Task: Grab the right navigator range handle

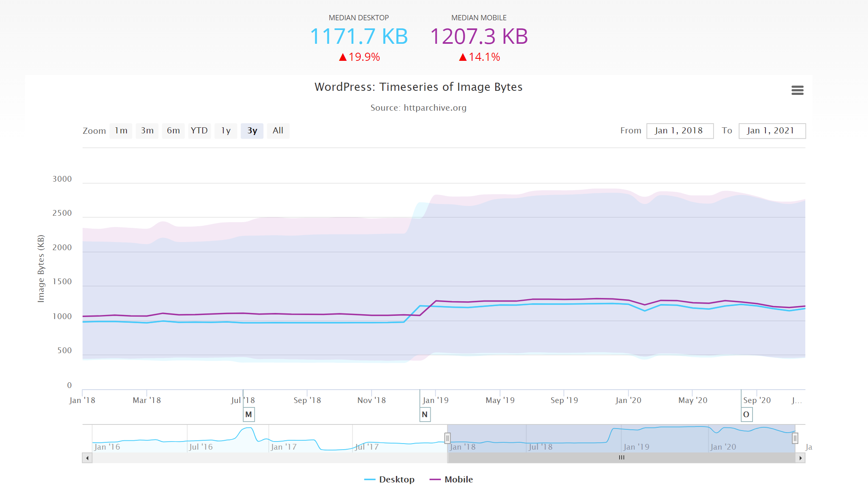Action: (x=795, y=438)
